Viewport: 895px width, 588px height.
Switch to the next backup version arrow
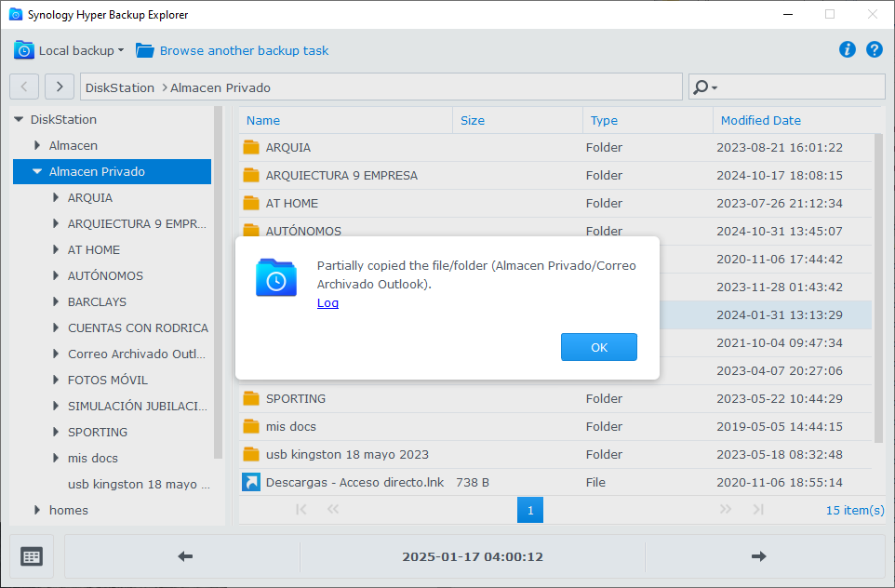[758, 556]
